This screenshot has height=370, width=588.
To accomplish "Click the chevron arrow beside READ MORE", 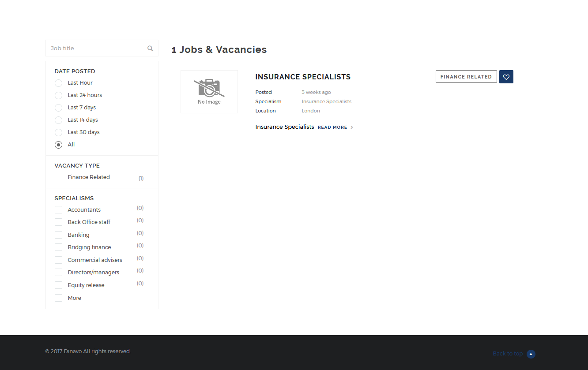I will (351, 127).
